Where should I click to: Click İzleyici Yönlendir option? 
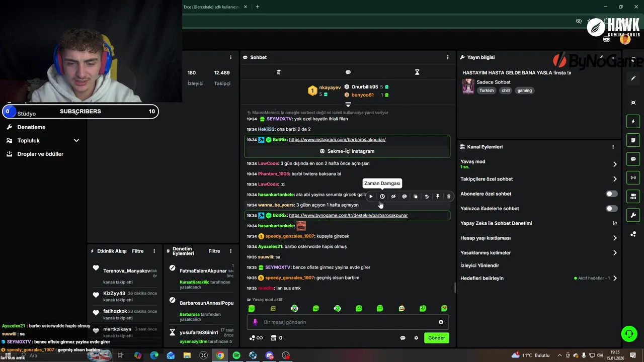point(479,265)
